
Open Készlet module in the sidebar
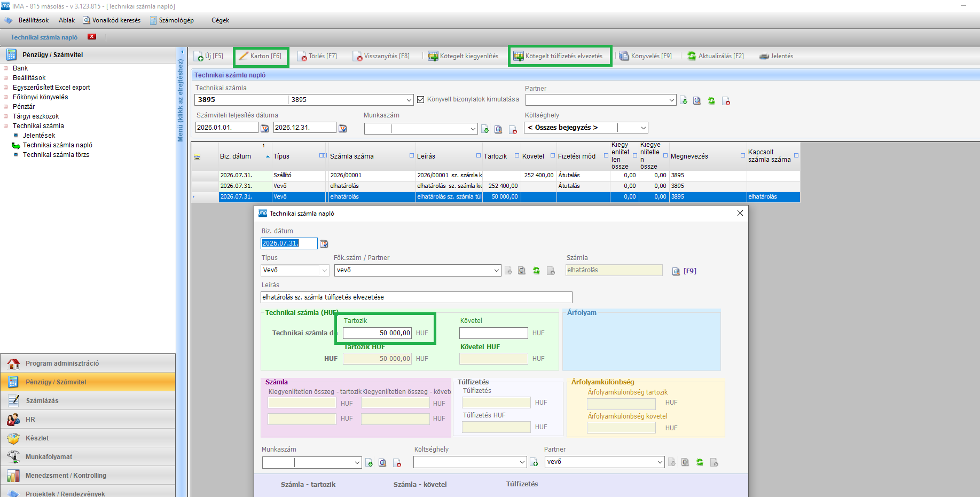pyautogui.click(x=88, y=438)
